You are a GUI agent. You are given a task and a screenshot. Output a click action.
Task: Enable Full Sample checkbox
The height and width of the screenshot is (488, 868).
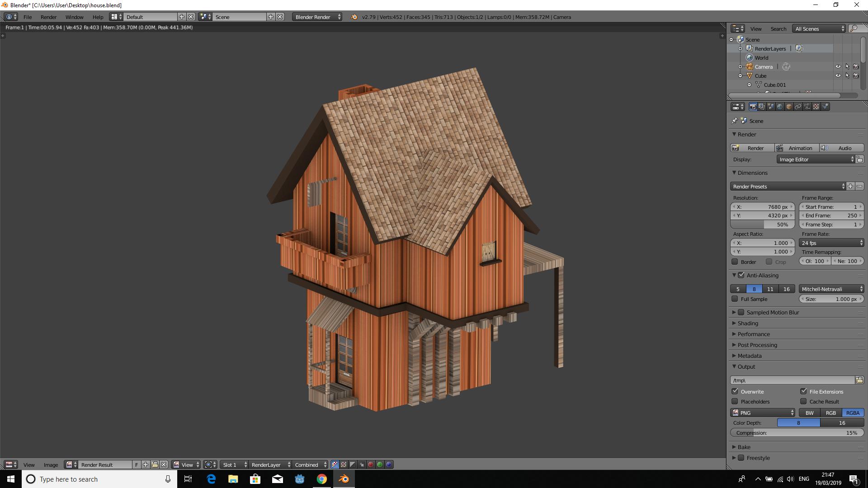pyautogui.click(x=735, y=299)
